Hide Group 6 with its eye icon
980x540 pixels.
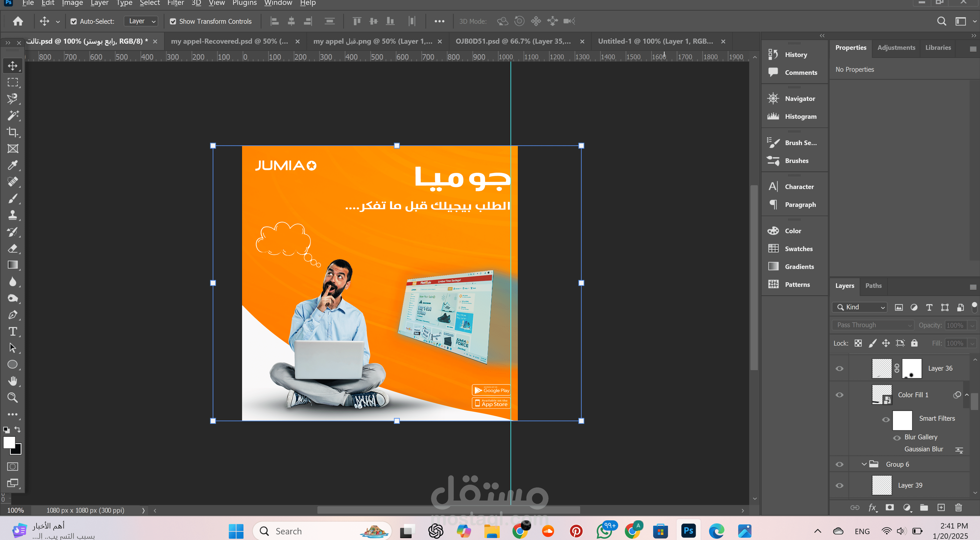pos(840,464)
